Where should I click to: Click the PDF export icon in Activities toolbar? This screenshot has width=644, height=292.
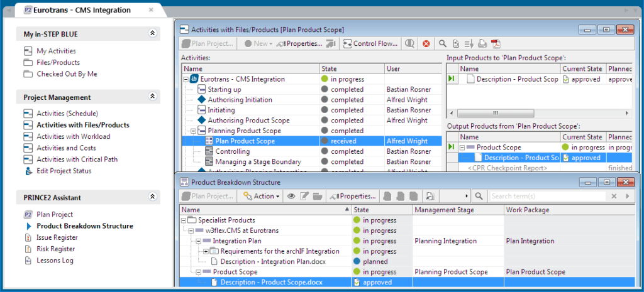496,43
